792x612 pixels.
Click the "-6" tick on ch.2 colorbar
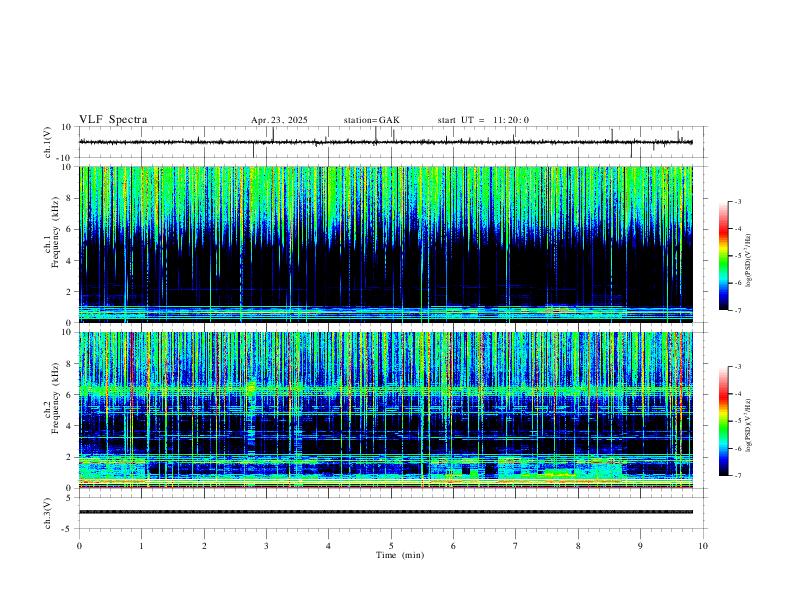[737, 448]
